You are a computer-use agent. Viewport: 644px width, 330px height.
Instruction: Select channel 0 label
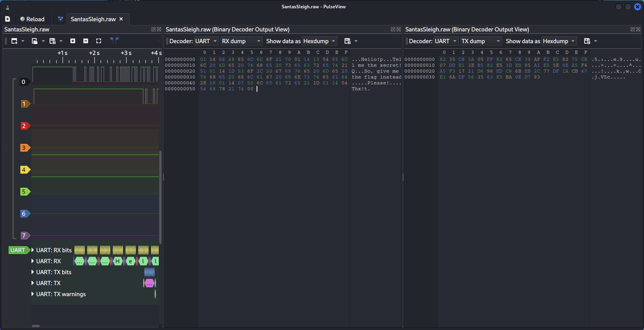[x=25, y=82]
